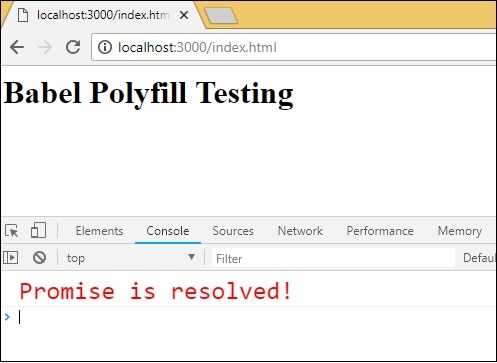The height and width of the screenshot is (363, 497).
Task: Click the console Filter input field
Action: click(333, 258)
